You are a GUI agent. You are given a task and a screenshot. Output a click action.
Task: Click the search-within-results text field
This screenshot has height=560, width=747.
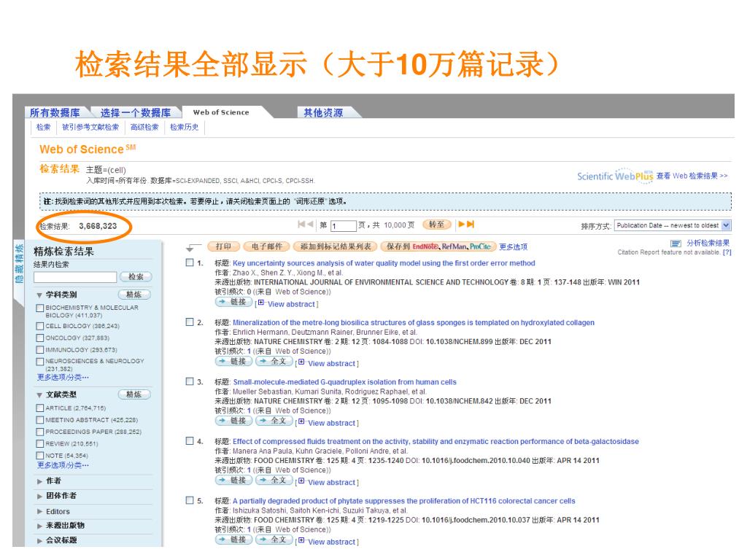(75, 277)
